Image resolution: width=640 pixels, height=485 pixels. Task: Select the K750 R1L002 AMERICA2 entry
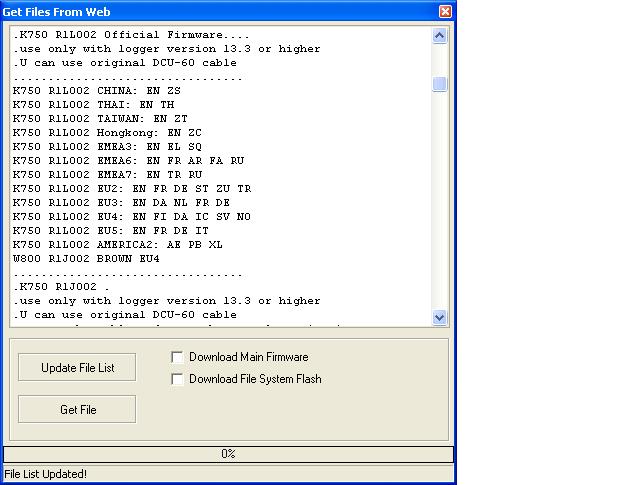[x=118, y=245]
